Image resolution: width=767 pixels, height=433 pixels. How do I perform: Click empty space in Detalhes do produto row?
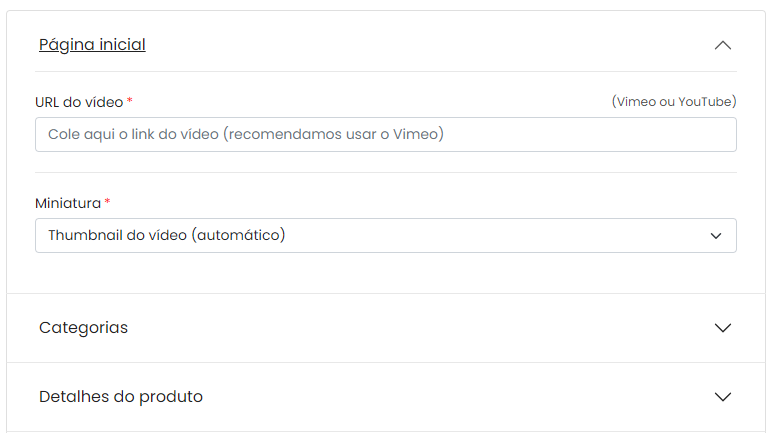pos(460,397)
